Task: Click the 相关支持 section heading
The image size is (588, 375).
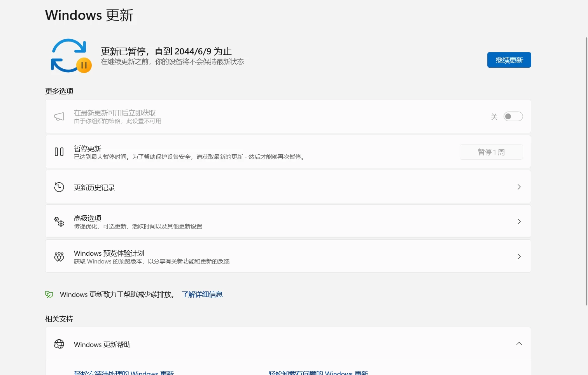Action: 59,319
